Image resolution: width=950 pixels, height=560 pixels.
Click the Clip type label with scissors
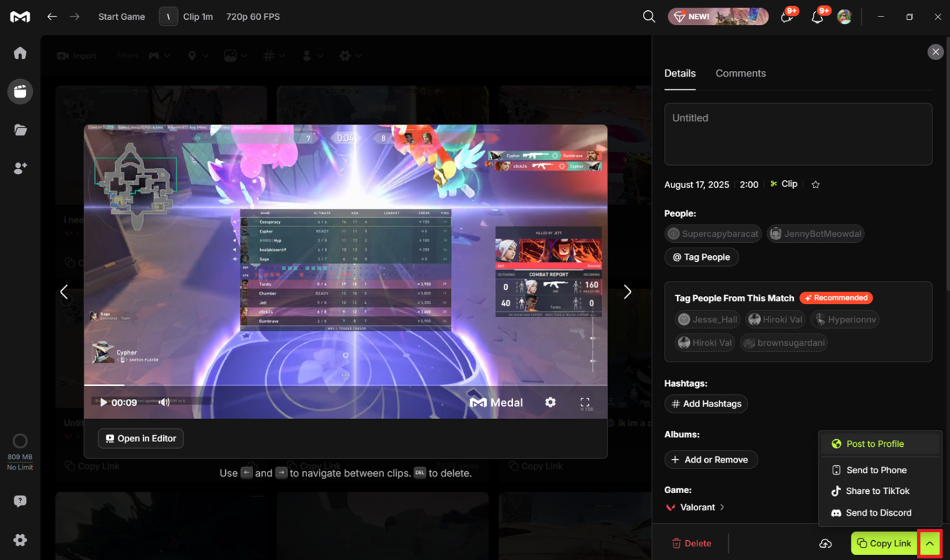click(783, 184)
